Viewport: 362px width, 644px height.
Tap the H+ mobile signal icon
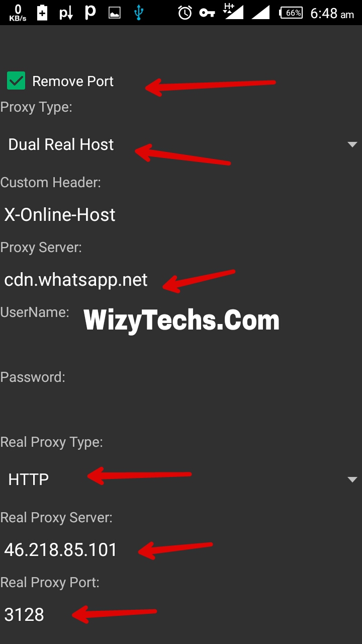pos(233,11)
